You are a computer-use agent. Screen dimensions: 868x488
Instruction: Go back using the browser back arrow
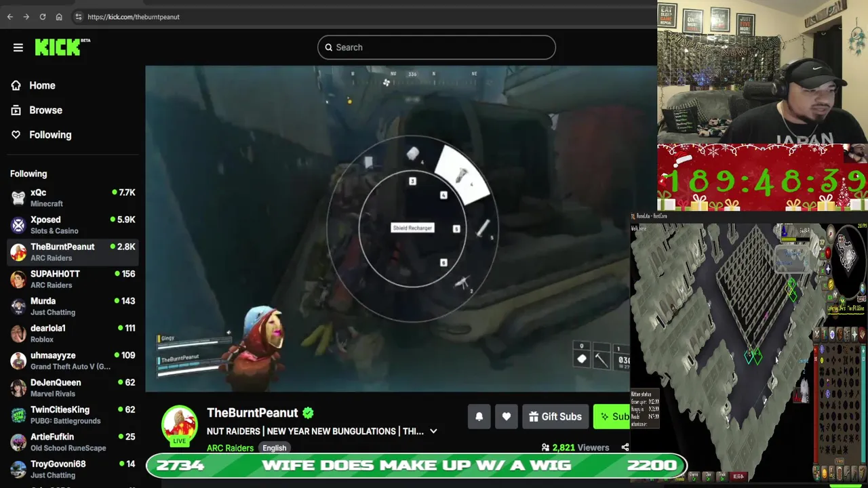coord(10,17)
